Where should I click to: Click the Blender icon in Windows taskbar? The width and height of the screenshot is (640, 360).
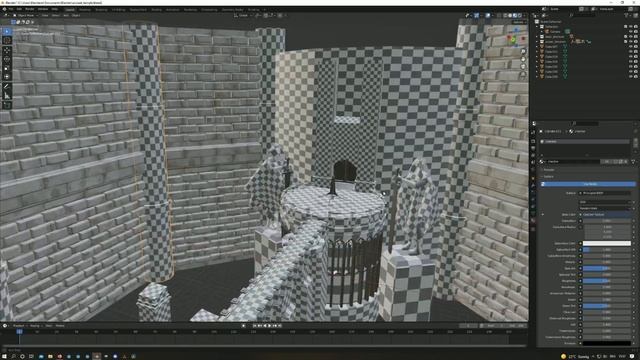(96, 356)
